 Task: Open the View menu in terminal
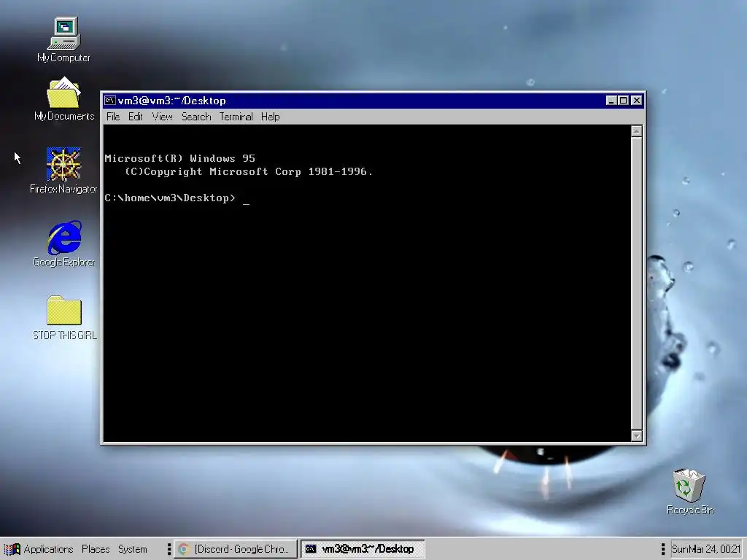162,117
